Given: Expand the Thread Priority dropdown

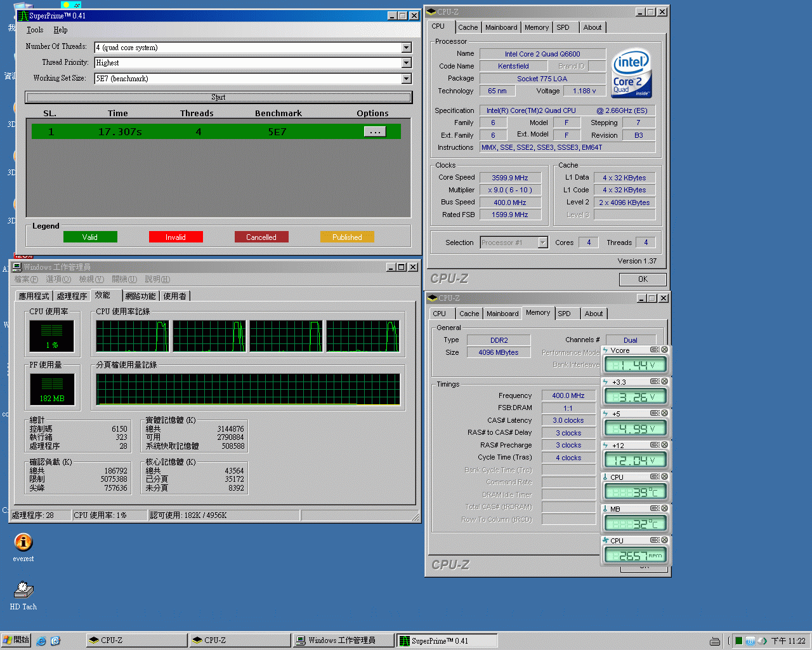Looking at the screenshot, I should [x=406, y=63].
